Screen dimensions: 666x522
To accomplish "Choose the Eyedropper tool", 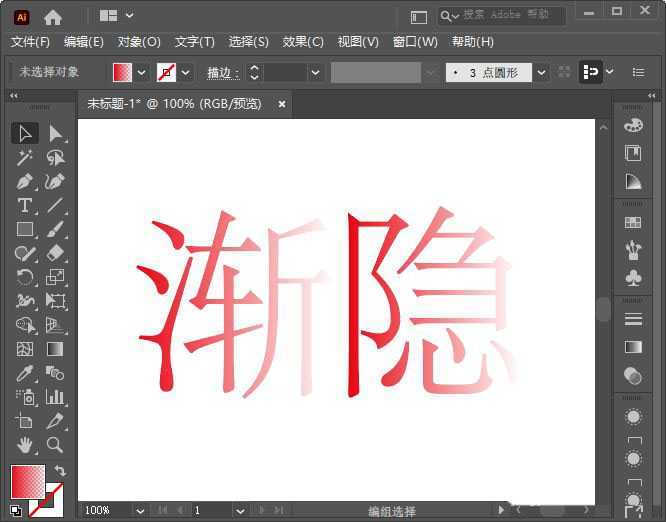I will (x=25, y=373).
